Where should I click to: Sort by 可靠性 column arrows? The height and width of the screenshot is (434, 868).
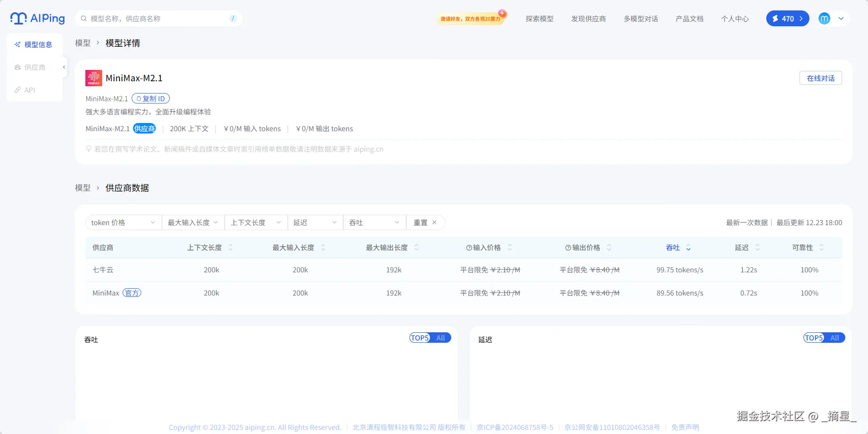822,247
